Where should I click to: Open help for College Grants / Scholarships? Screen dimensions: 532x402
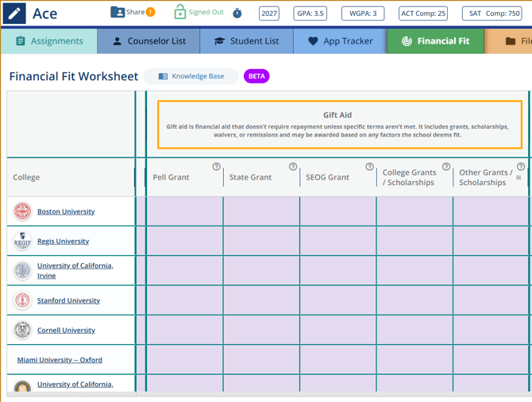(x=446, y=167)
